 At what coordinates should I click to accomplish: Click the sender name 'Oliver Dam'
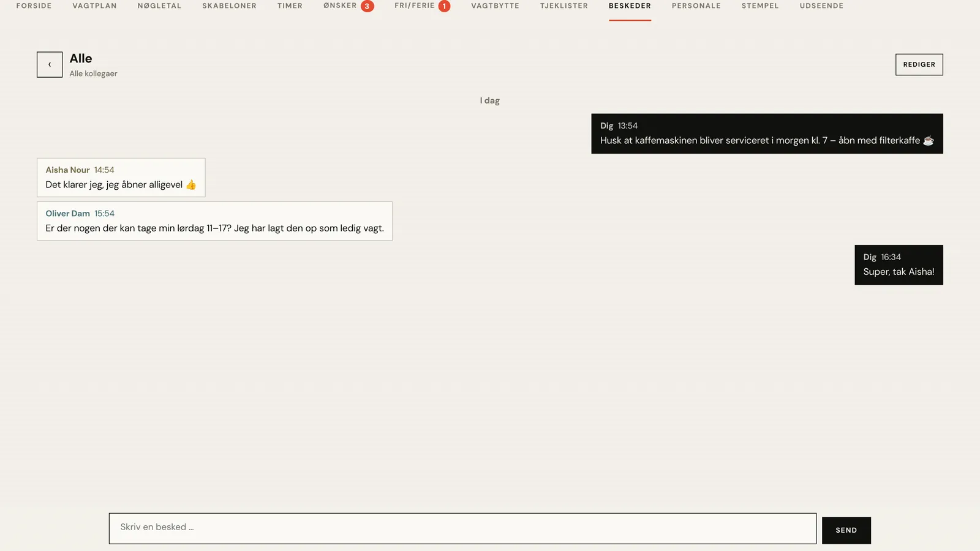67,214
